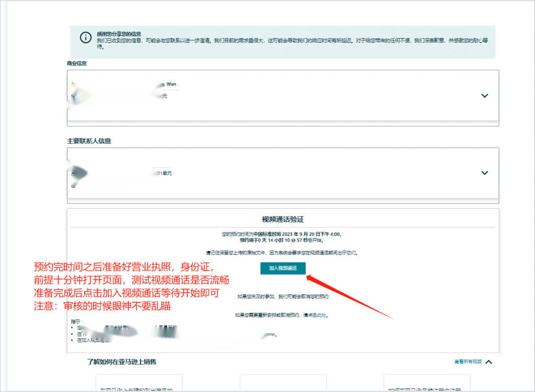Open the rightmost video tutorial card
Image resolution: width=535 pixels, height=392 pixels.
pyautogui.click(x=426, y=384)
